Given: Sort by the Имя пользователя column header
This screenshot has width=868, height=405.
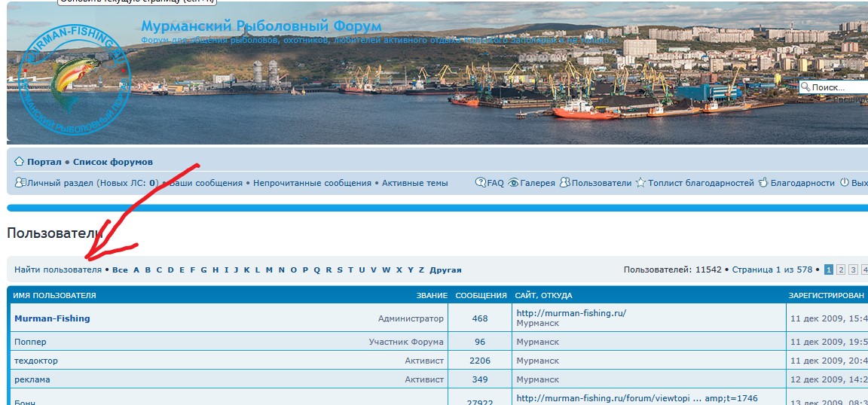Looking at the screenshot, I should tap(54, 296).
